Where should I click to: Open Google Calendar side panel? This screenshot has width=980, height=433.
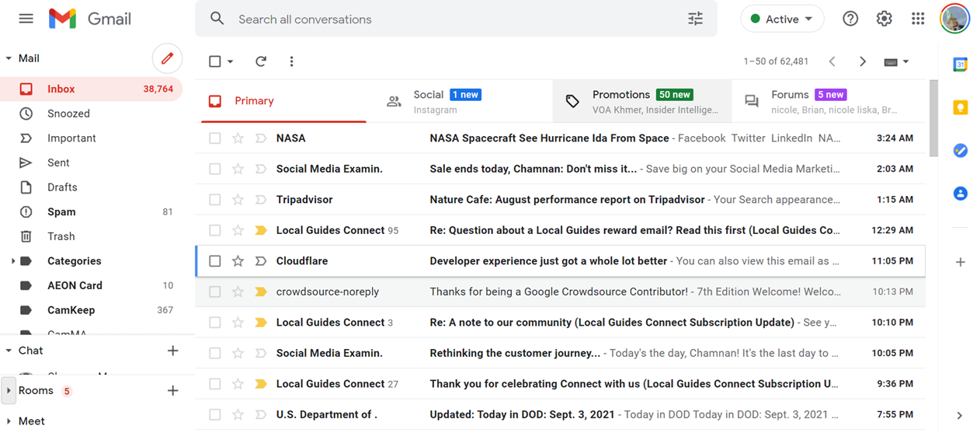(960, 65)
